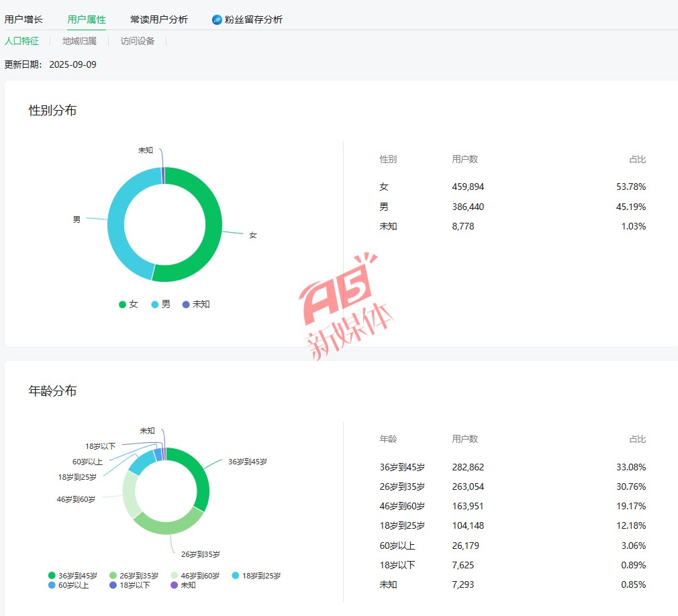
Task: Click 未知 legend marker in age chart
Action: (175, 585)
